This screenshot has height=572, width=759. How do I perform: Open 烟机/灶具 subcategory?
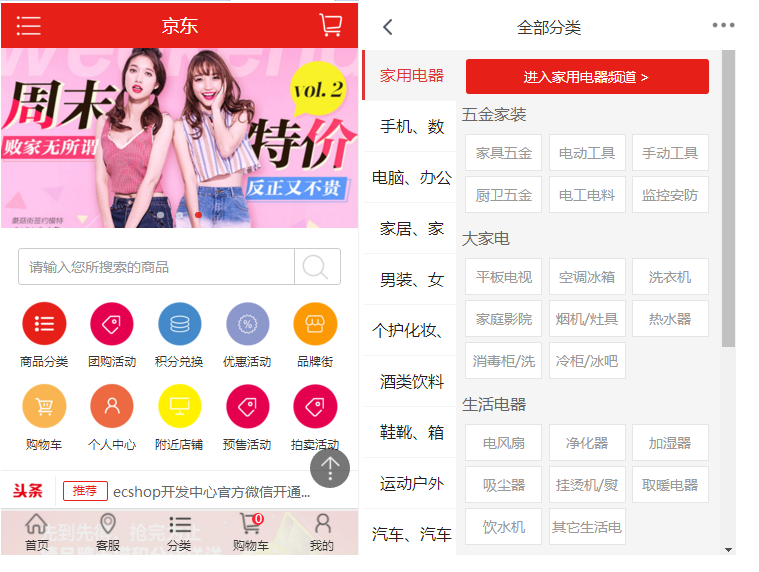point(587,319)
